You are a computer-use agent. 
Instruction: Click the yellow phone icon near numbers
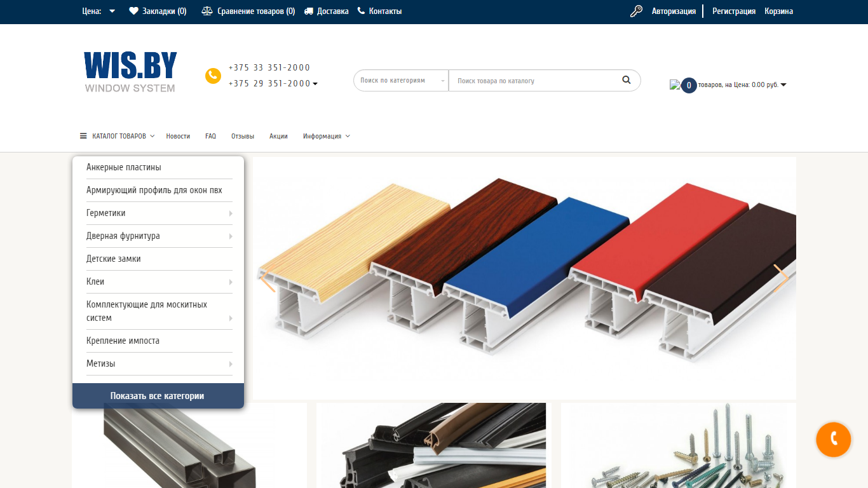click(213, 76)
